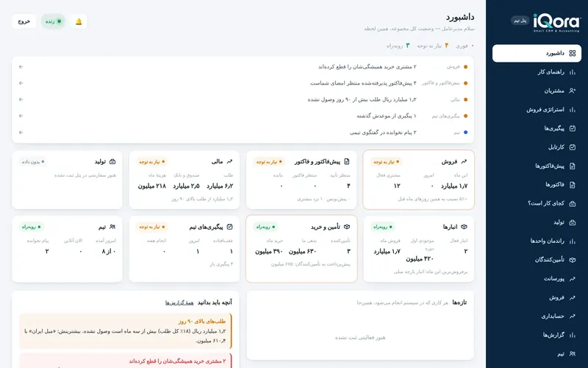Click the sidebar فروش trend icon
The height and width of the screenshot is (368, 588).
point(573,297)
